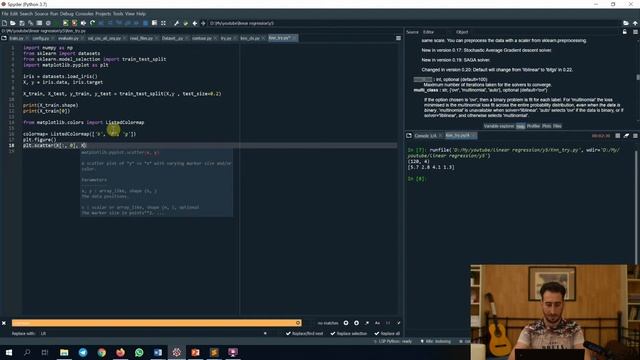This screenshot has width=640, height=360.
Task: Open editor pane options menu icon
Action: (398, 38)
